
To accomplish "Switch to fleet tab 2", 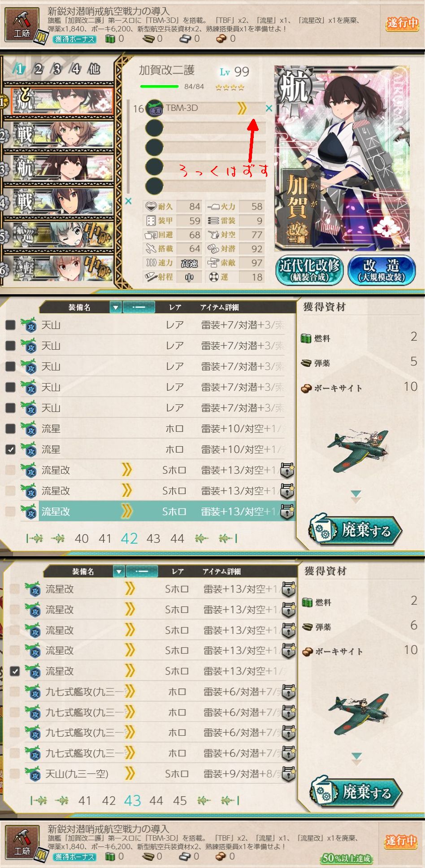I will [x=38, y=69].
